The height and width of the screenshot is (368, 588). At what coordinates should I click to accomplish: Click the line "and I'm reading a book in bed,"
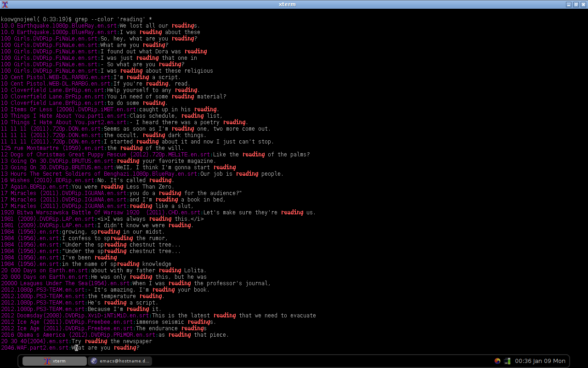(x=178, y=200)
